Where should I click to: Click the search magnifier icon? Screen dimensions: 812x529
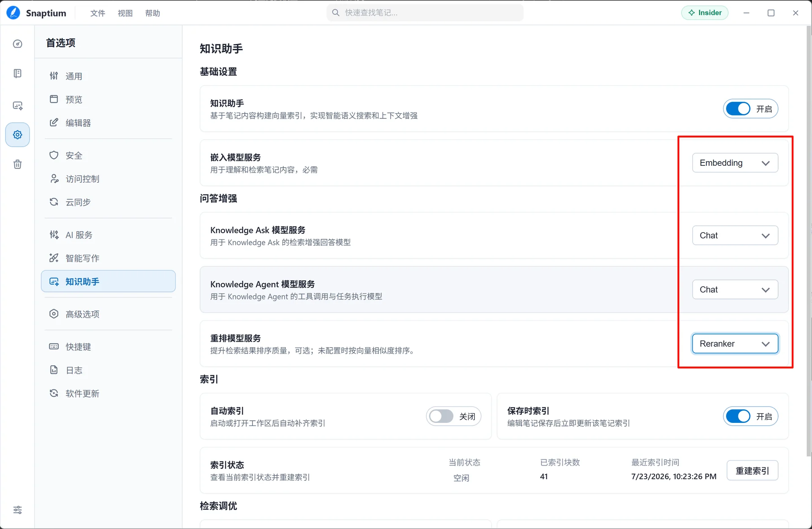(336, 13)
